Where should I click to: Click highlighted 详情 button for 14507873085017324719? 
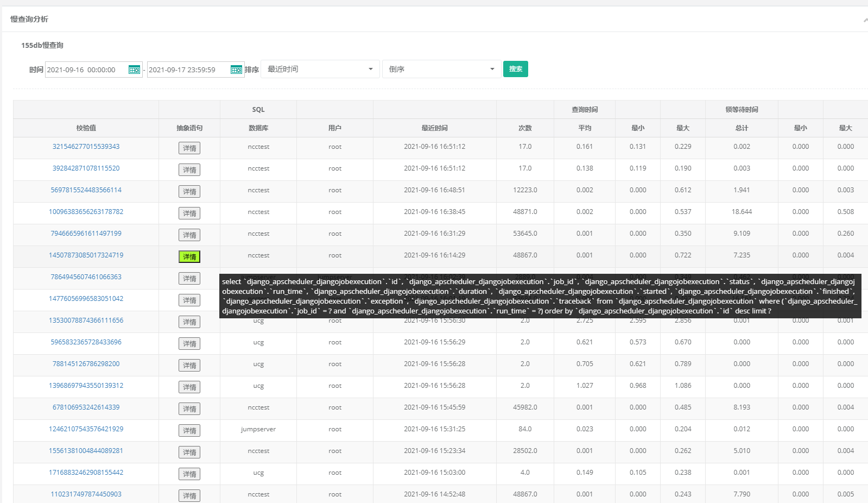click(x=189, y=257)
